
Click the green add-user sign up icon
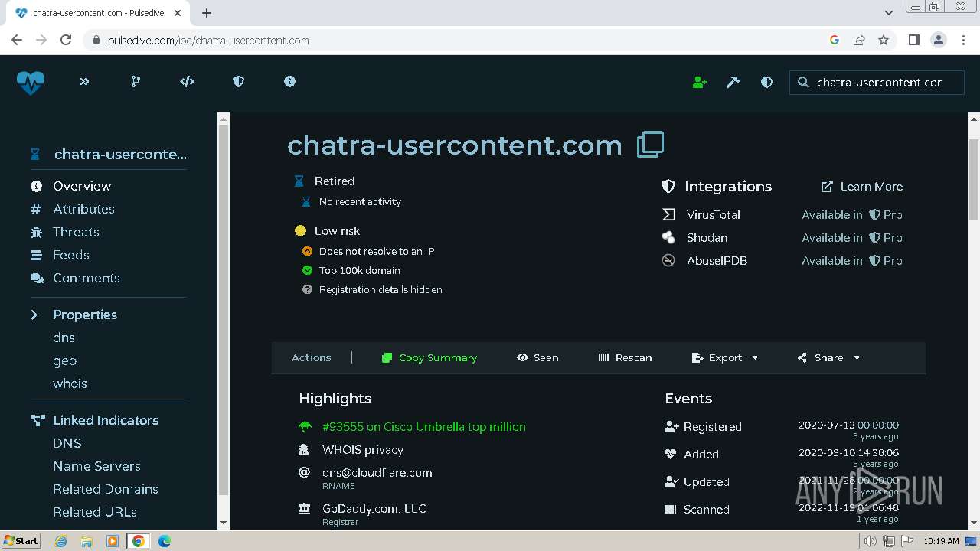click(700, 83)
